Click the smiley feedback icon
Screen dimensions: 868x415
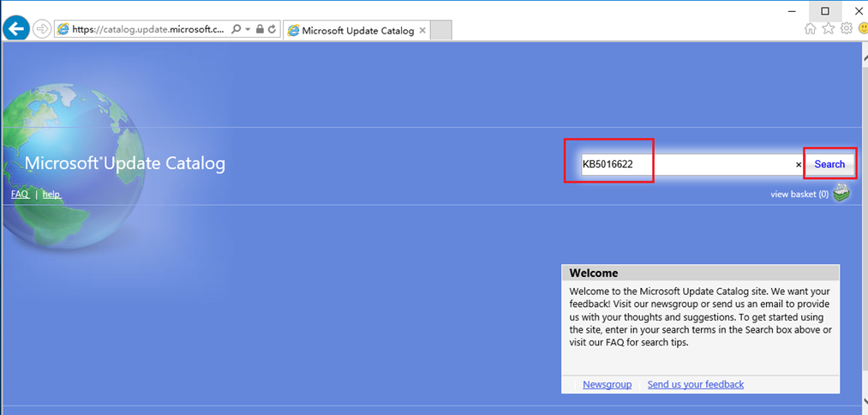(x=863, y=28)
